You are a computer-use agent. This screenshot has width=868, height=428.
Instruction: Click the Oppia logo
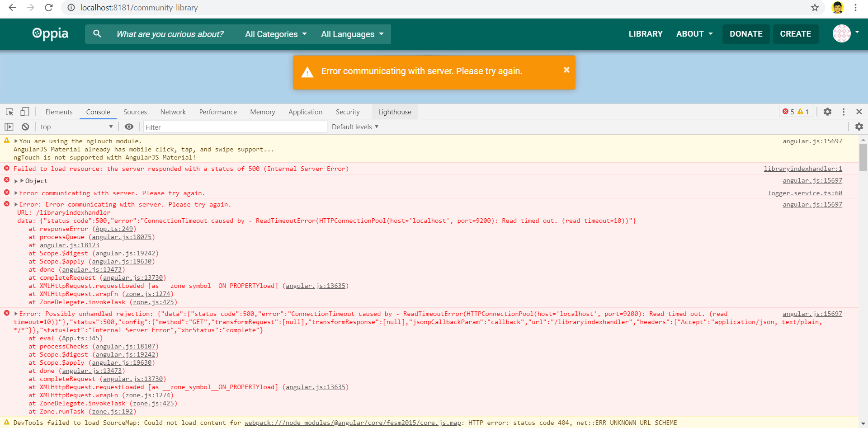(50, 34)
